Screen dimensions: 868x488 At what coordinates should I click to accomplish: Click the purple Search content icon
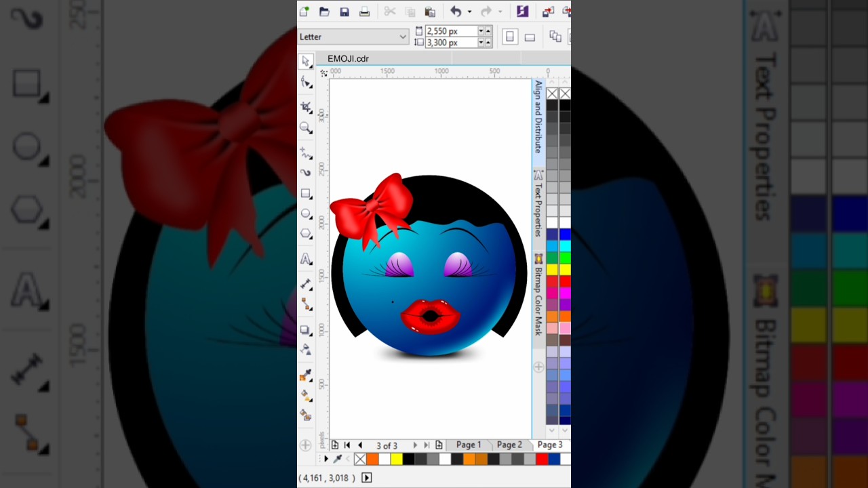[x=522, y=12]
